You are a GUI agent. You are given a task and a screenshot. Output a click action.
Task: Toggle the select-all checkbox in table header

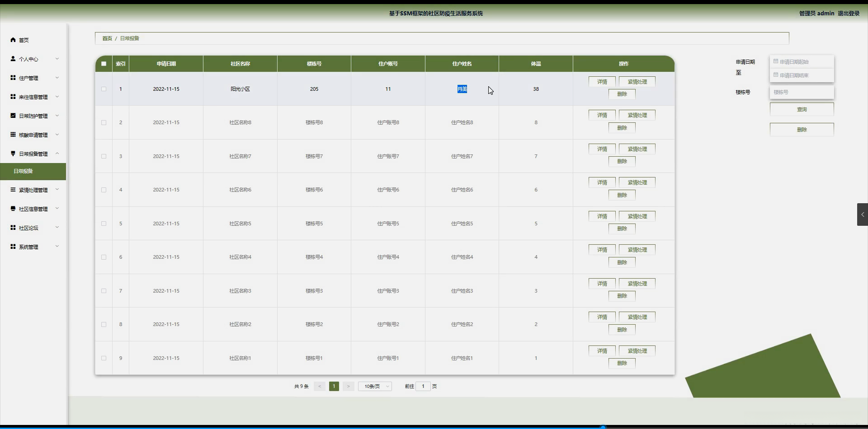104,64
